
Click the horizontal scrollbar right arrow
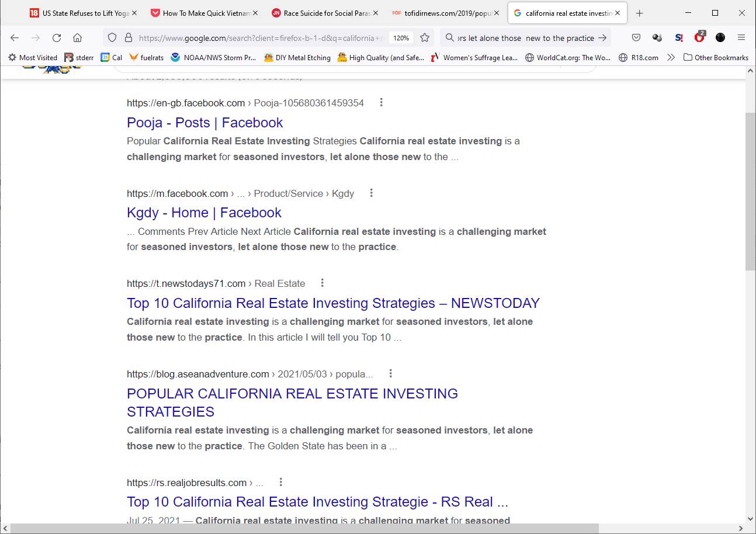point(741,529)
